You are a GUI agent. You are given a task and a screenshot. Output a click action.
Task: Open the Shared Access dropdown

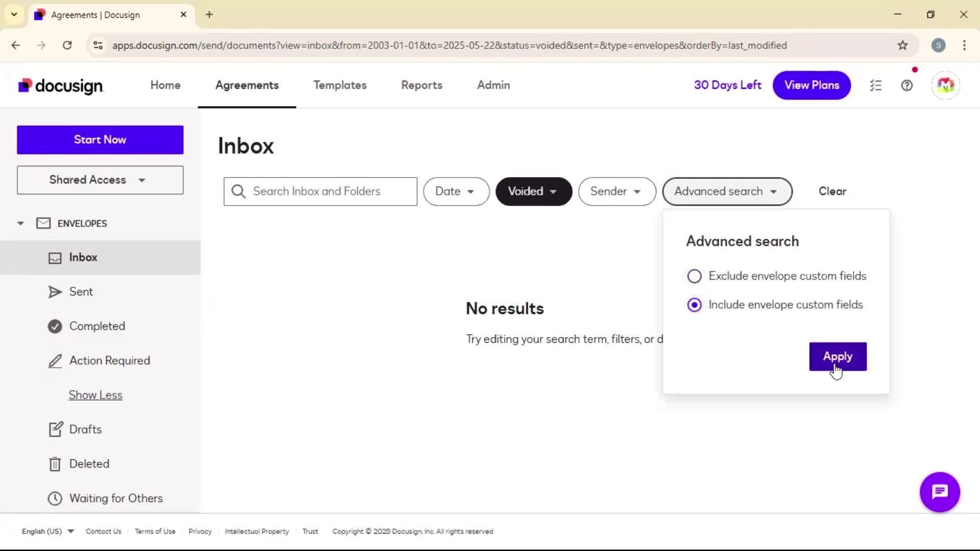click(100, 180)
